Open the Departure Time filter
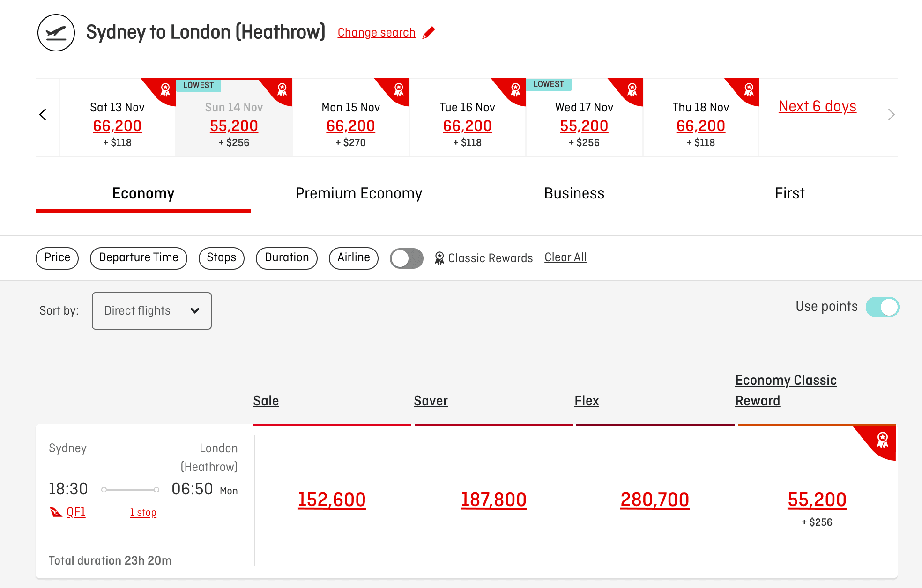 139,258
